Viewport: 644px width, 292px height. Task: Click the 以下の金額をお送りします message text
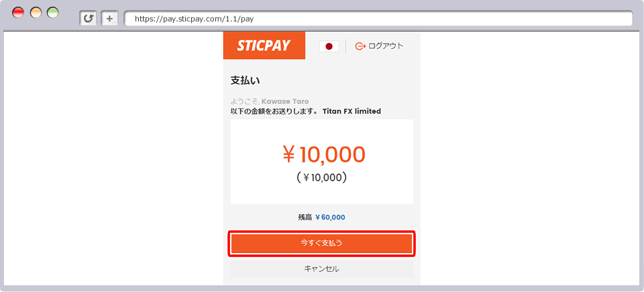274,111
